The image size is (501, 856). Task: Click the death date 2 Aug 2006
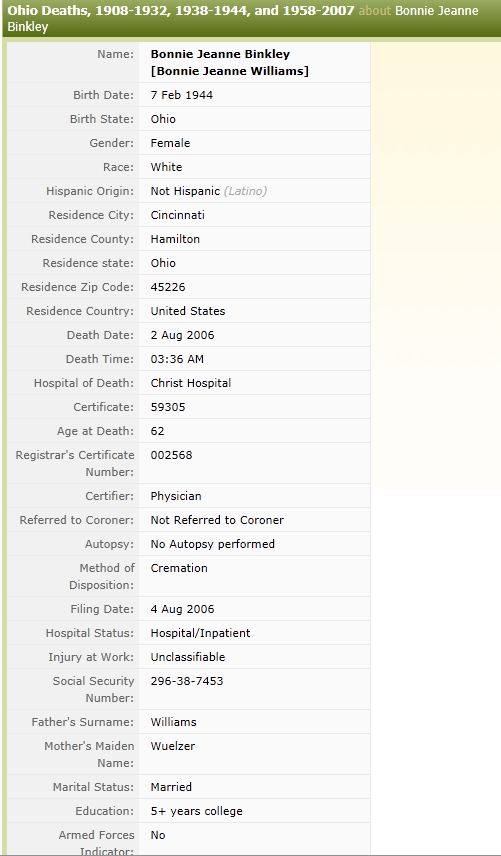[182, 335]
